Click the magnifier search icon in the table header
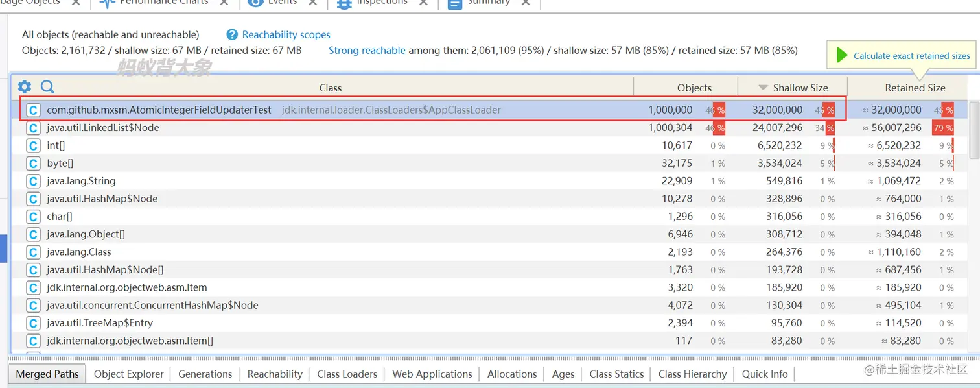980x388 pixels. pos(47,87)
